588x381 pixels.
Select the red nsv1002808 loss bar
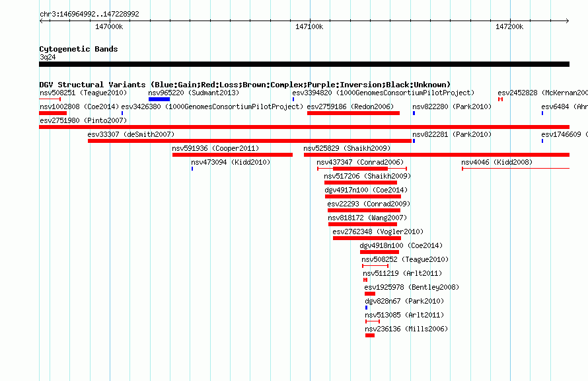click(53, 113)
